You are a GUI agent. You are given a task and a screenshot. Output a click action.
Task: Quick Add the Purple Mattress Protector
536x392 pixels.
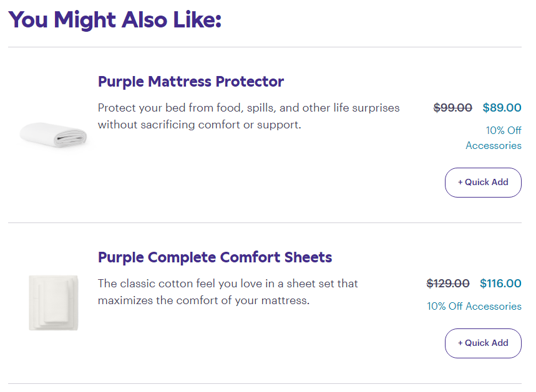(x=483, y=183)
